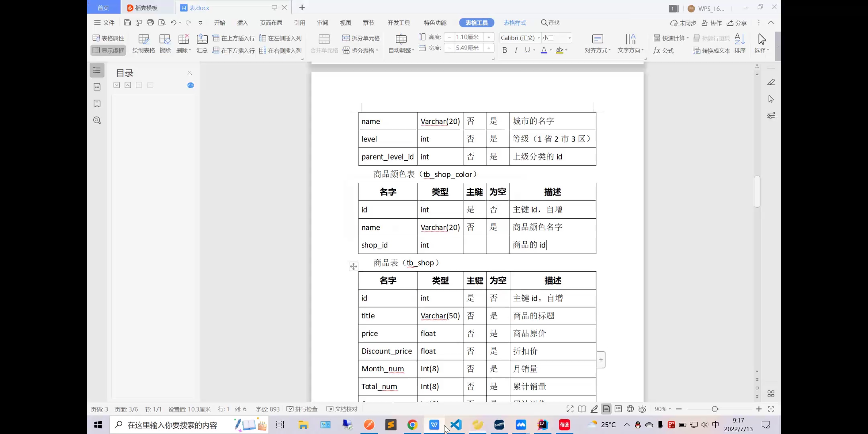Toggle Bold formatting button

click(x=505, y=50)
